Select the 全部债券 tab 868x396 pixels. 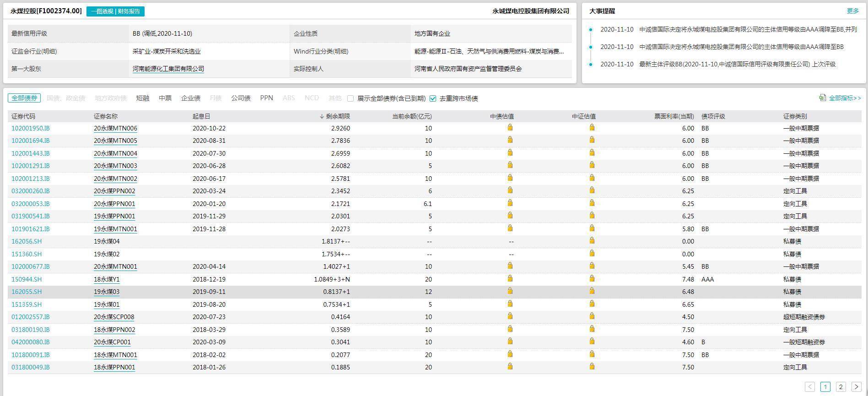[x=24, y=98]
